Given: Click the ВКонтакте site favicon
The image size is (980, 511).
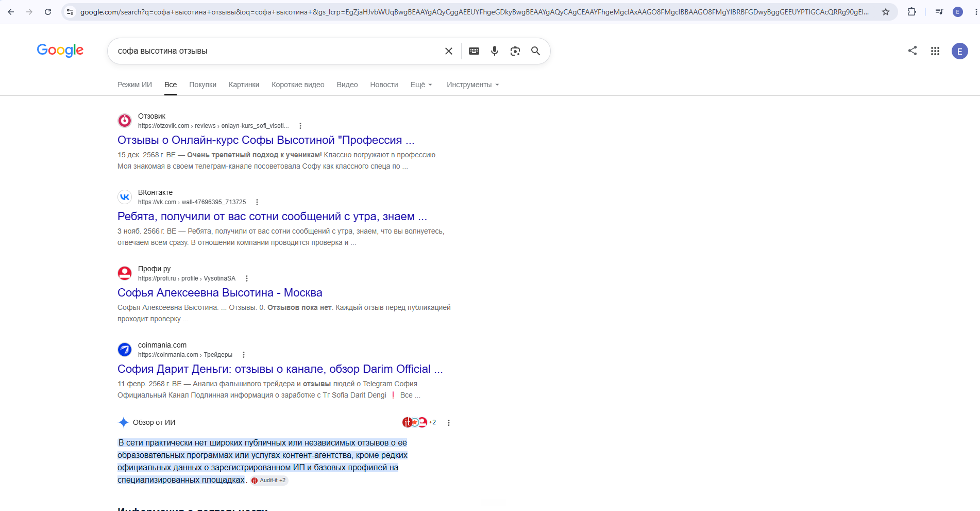Looking at the screenshot, I should click(x=125, y=197).
